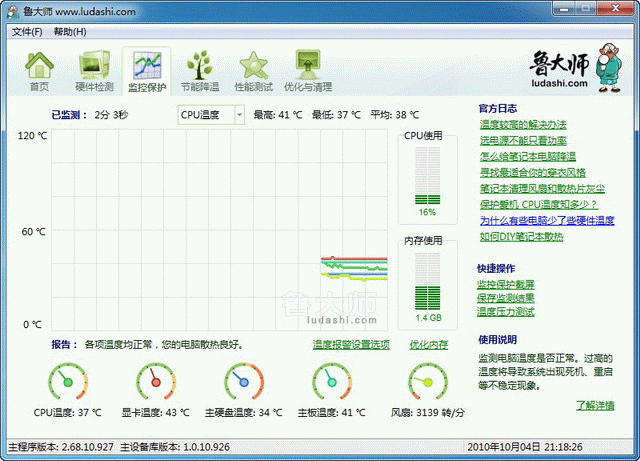Click the 风扇: 3139 转/分 label
Viewport: 640px width, 461px height.
pyautogui.click(x=428, y=412)
